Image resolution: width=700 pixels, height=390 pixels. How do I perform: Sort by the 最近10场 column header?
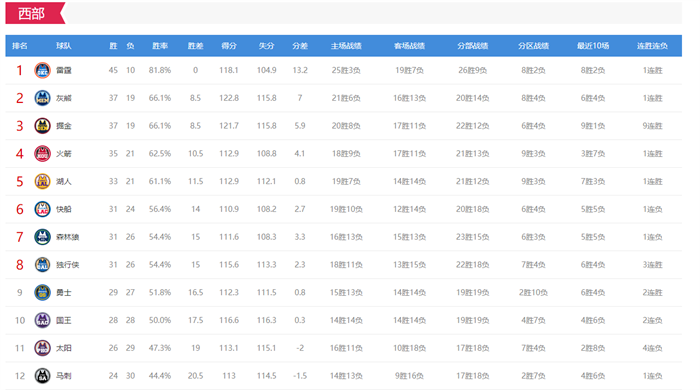(x=593, y=46)
